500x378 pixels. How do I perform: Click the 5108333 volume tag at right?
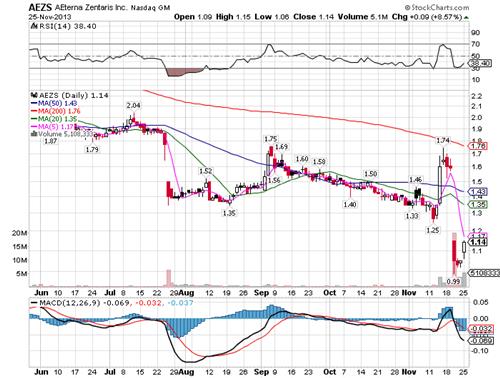(x=484, y=273)
